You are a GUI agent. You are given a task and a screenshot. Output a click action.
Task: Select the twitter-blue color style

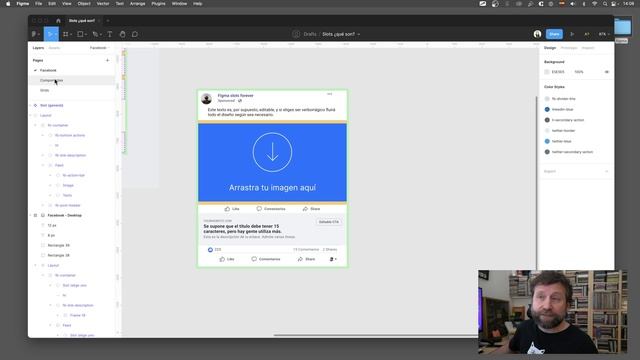click(x=561, y=141)
